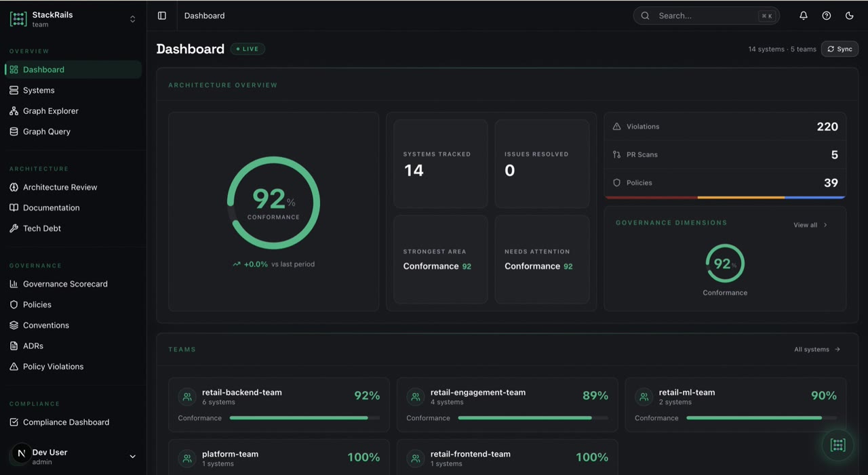Click retail-engagement-team conformance progress bar
The height and width of the screenshot is (475, 868).
pyautogui.click(x=533, y=418)
